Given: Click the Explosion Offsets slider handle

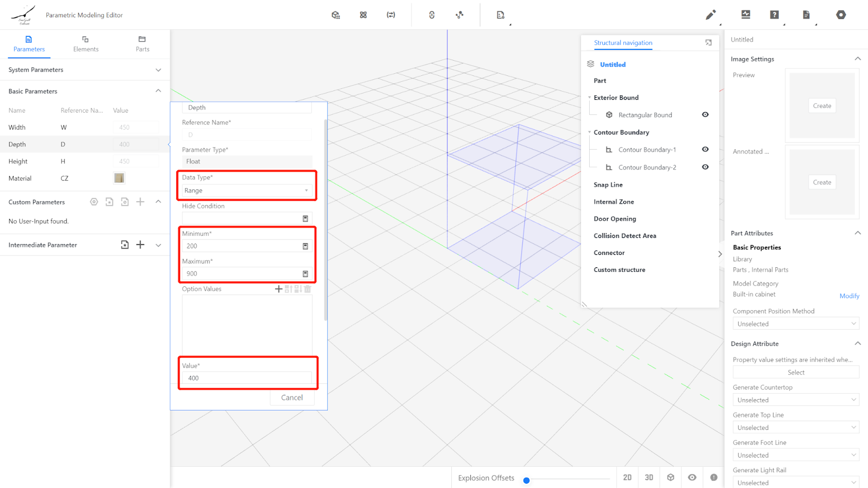Looking at the screenshot, I should point(526,480).
